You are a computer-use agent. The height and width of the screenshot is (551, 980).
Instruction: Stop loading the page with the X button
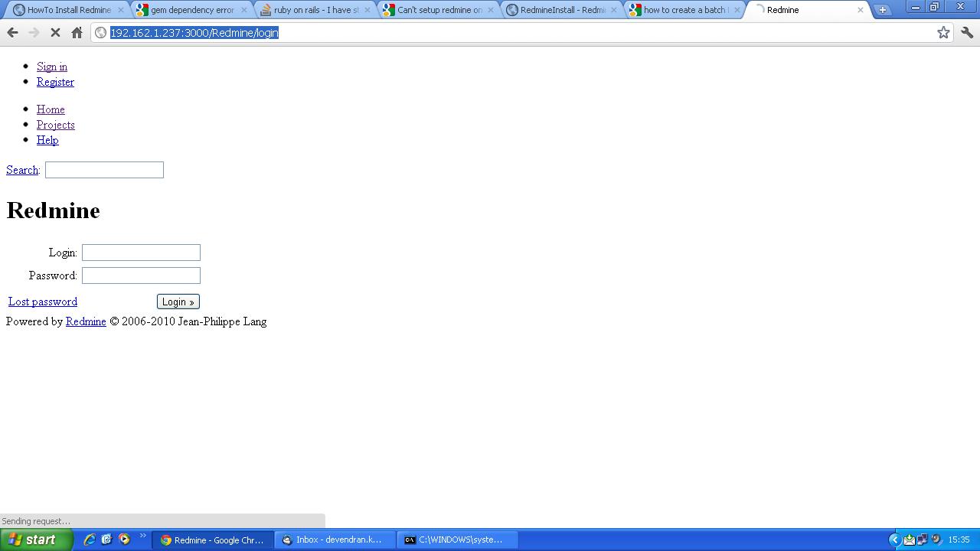click(55, 33)
